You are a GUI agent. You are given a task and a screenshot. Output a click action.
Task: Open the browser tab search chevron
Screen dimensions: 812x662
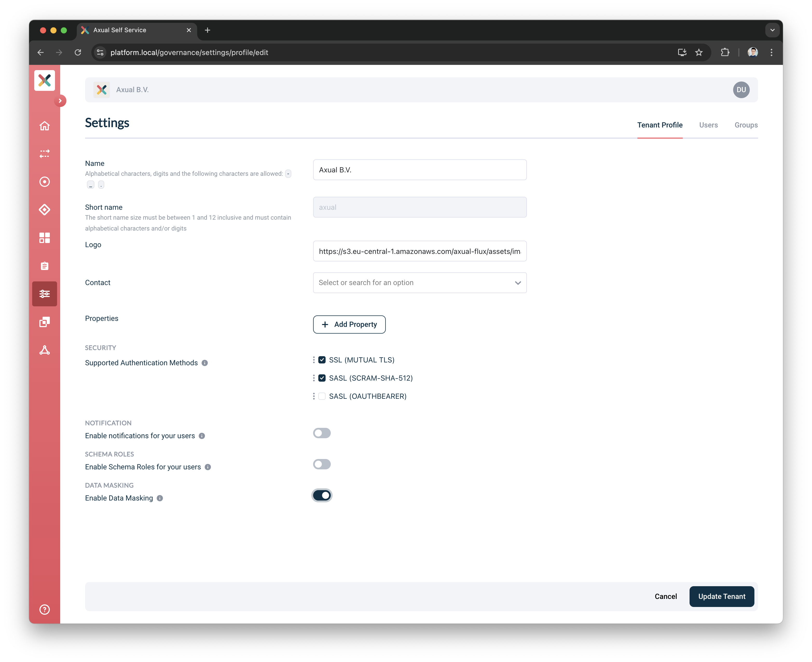pyautogui.click(x=772, y=30)
